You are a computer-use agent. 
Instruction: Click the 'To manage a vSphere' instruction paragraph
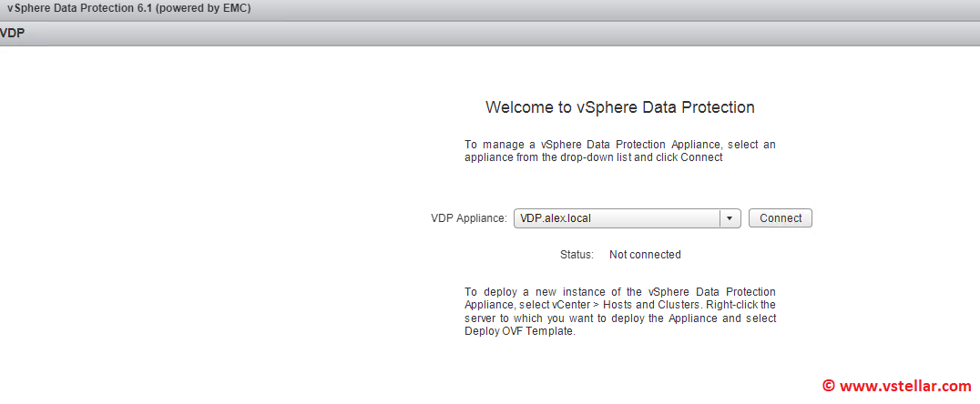(619, 151)
